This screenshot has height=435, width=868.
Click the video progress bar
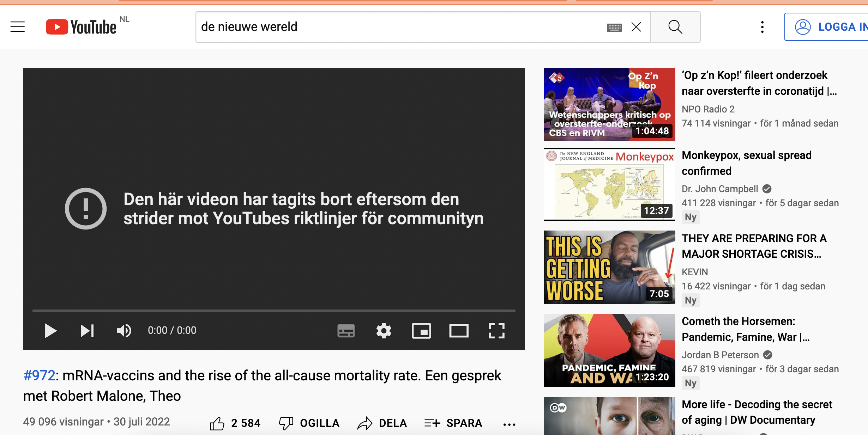coord(274,311)
